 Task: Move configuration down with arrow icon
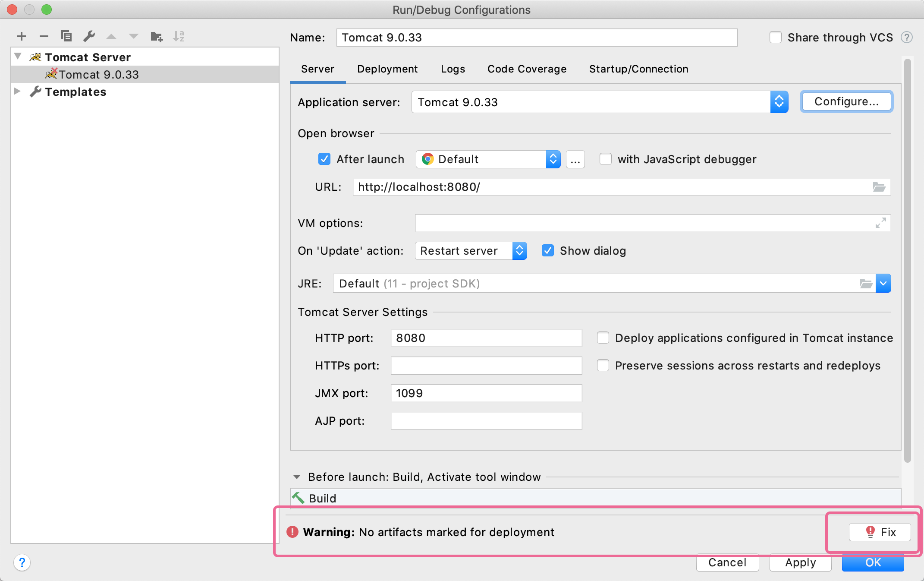134,36
